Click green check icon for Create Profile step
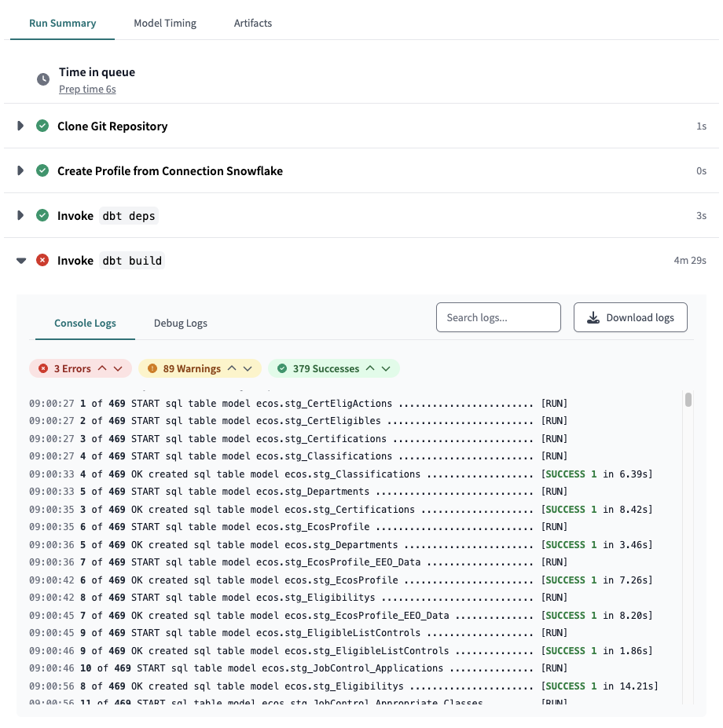 [42, 170]
